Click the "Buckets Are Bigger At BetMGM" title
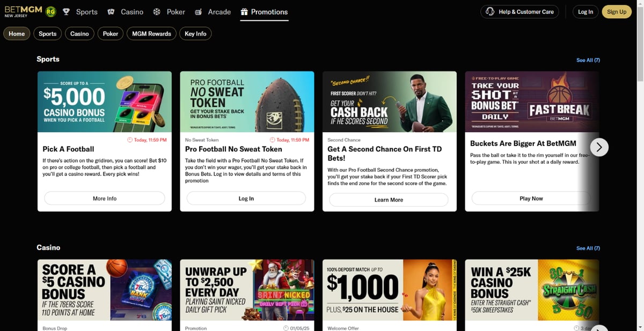 tap(523, 143)
